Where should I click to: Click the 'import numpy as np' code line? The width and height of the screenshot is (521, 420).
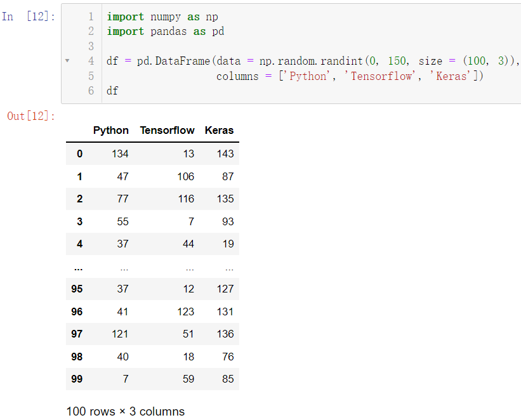(x=162, y=16)
